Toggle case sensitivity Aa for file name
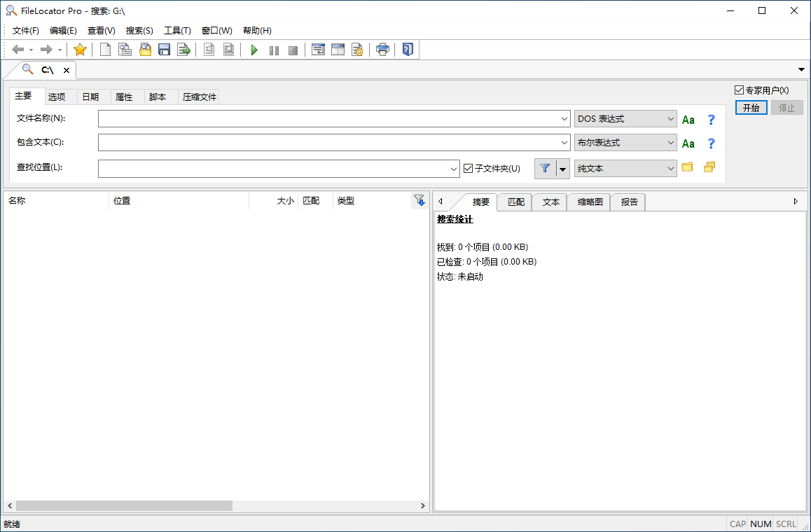Image resolution: width=811 pixels, height=532 pixels. [688, 120]
